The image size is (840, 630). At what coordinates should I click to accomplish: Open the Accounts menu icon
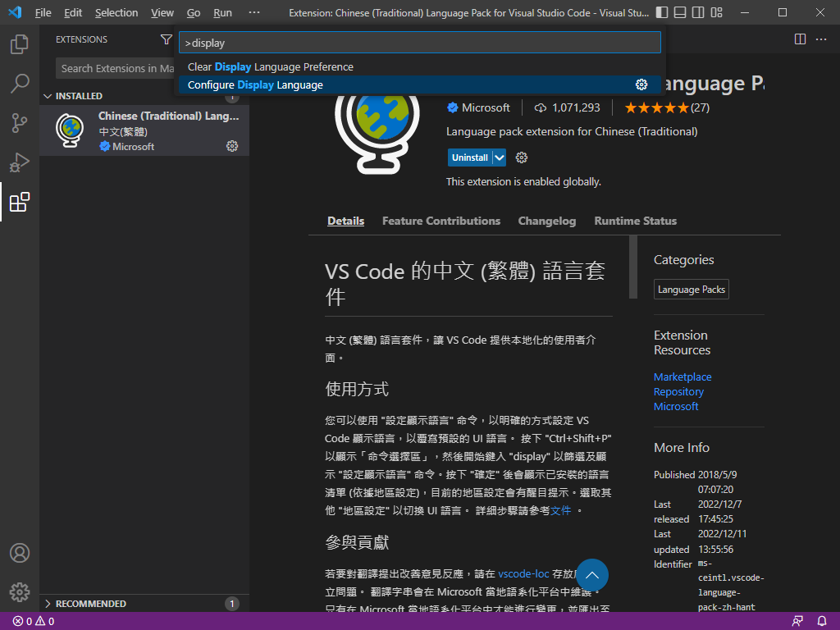coord(20,553)
